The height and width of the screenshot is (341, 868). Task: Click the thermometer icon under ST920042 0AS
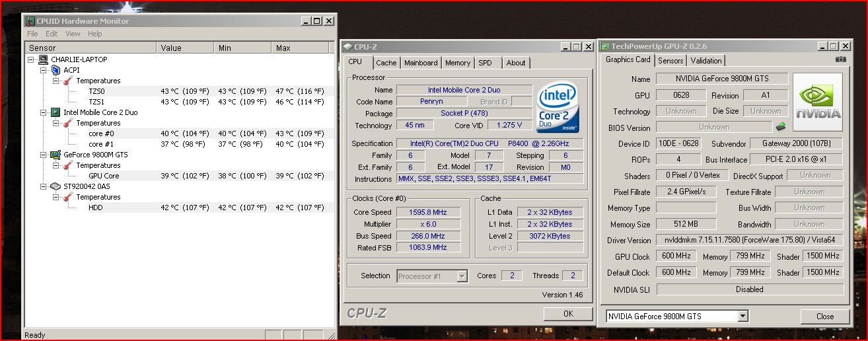pyautogui.click(x=68, y=197)
